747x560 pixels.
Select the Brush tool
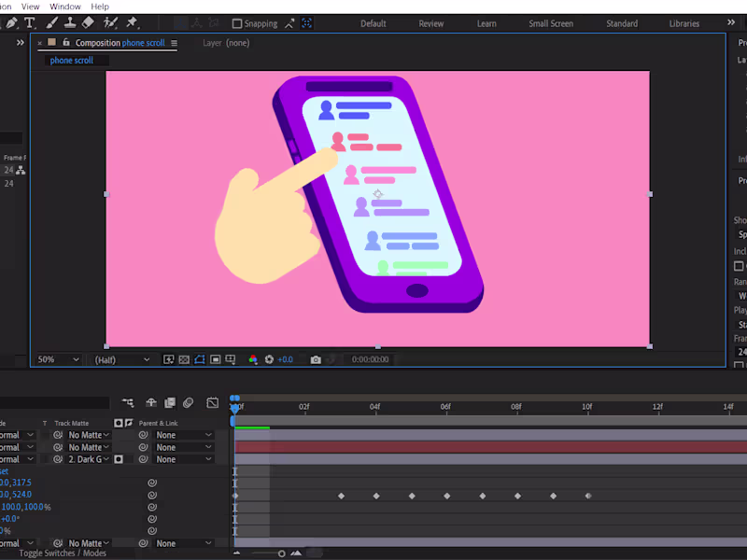(51, 22)
